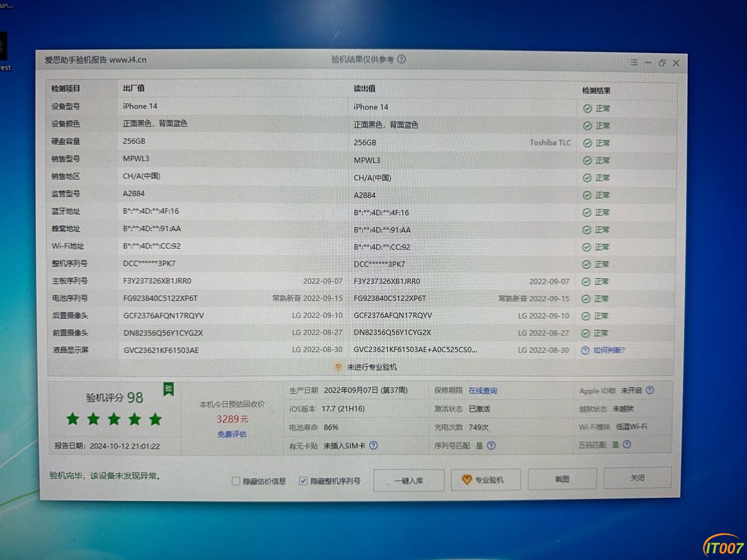Click the heart icon beside 未进行专业验机
This screenshot has width=747, height=560.
(x=338, y=367)
